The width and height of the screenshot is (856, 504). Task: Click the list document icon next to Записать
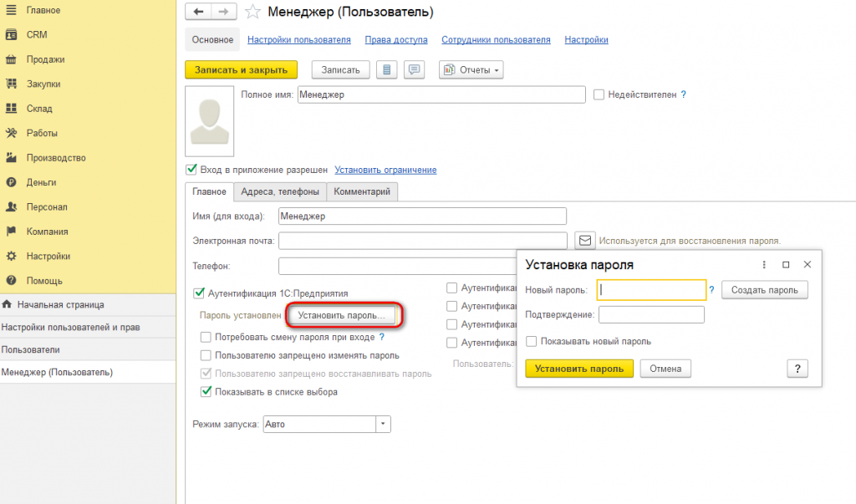tap(386, 70)
